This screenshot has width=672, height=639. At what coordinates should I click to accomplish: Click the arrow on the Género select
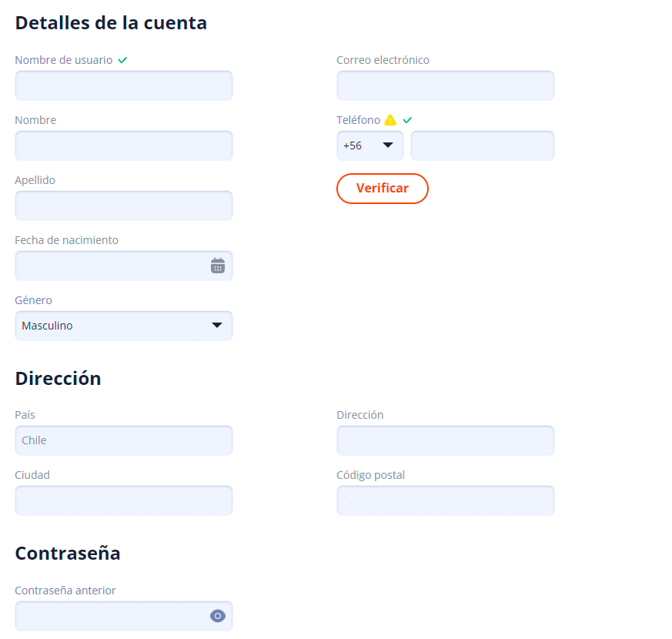coord(217,326)
